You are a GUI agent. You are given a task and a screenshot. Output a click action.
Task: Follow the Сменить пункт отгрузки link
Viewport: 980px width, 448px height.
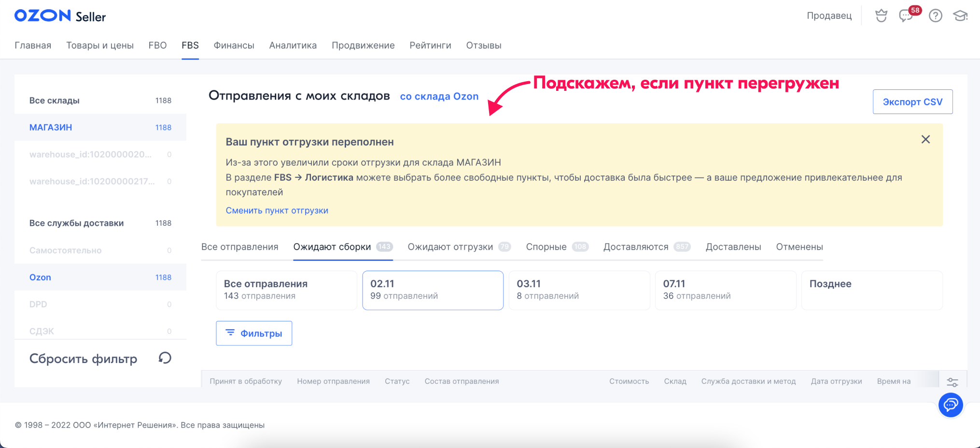point(277,211)
